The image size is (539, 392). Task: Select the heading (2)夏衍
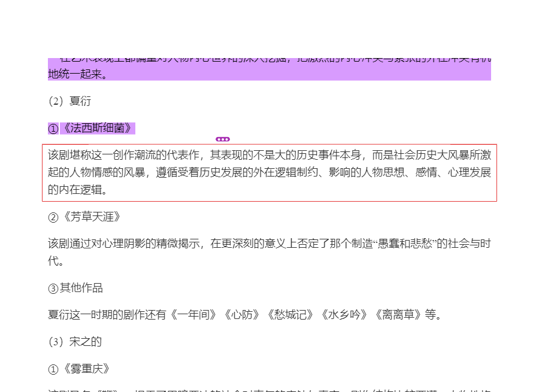(69, 101)
